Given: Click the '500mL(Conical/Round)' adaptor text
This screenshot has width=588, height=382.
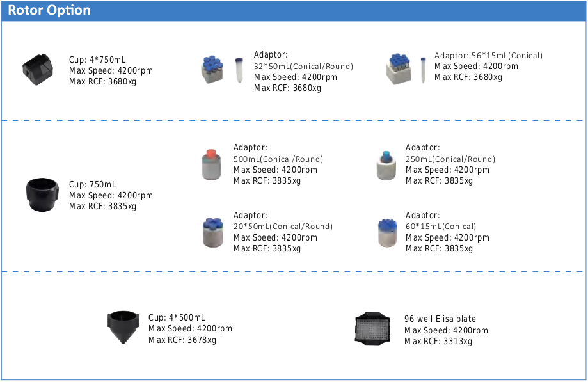Looking at the screenshot, I should tap(278, 159).
